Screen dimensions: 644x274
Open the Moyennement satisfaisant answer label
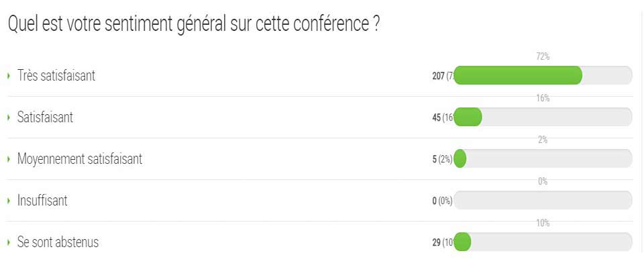coord(80,159)
